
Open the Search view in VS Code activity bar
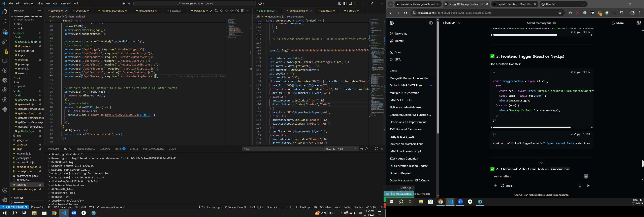point(5,22)
